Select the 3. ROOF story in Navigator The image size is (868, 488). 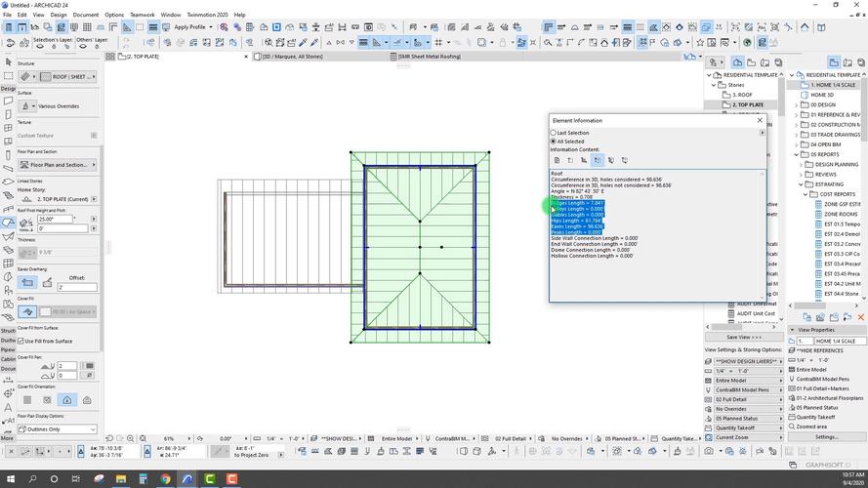[742, 95]
